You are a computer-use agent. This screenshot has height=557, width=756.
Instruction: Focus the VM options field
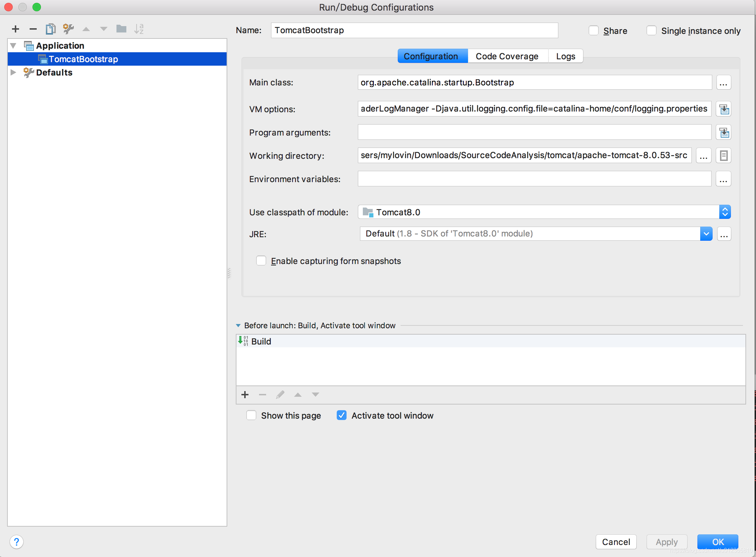535,109
